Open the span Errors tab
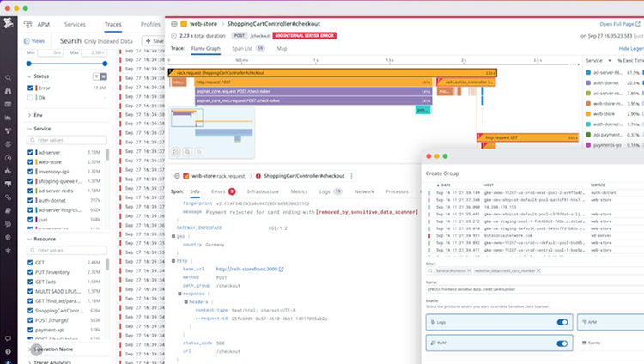This screenshot has width=644, height=364. click(223, 191)
